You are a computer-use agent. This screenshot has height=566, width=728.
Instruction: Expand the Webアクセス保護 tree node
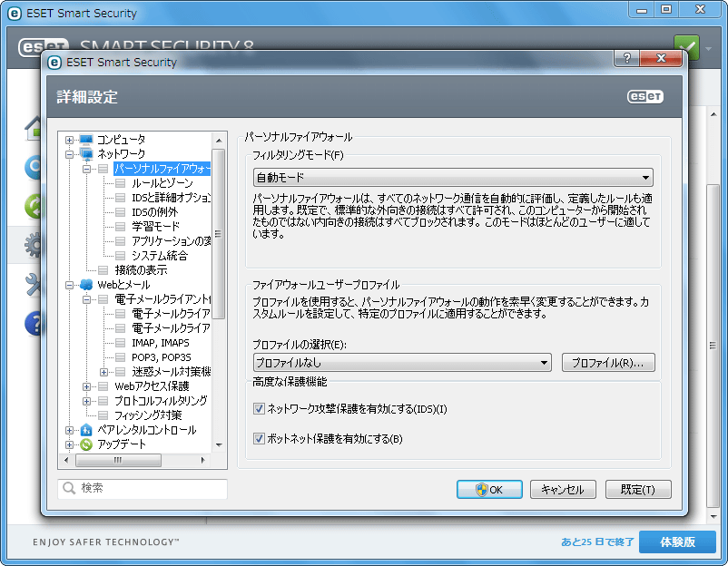coord(86,386)
